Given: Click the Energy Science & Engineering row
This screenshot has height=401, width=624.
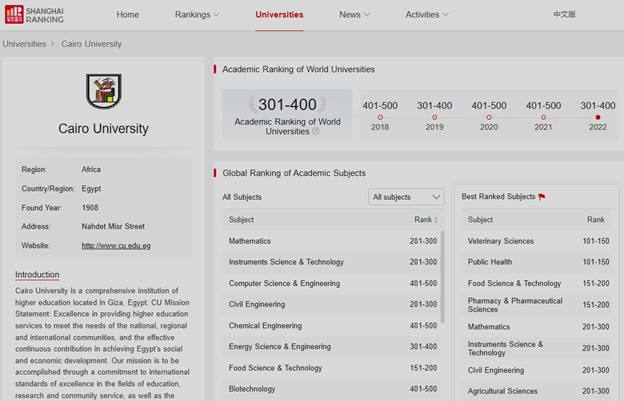Looking at the screenshot, I should point(333,346).
